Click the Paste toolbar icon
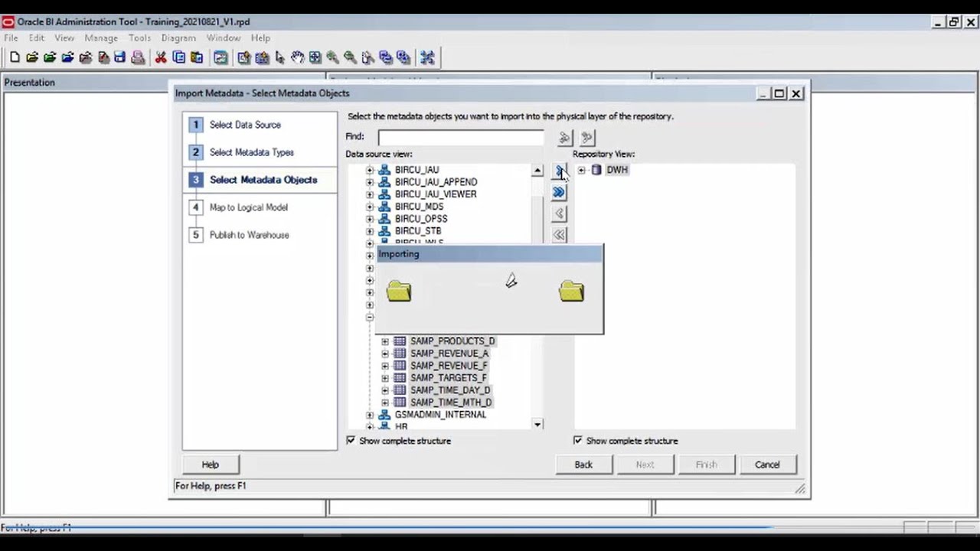The image size is (980, 551). pyautogui.click(x=197, y=57)
